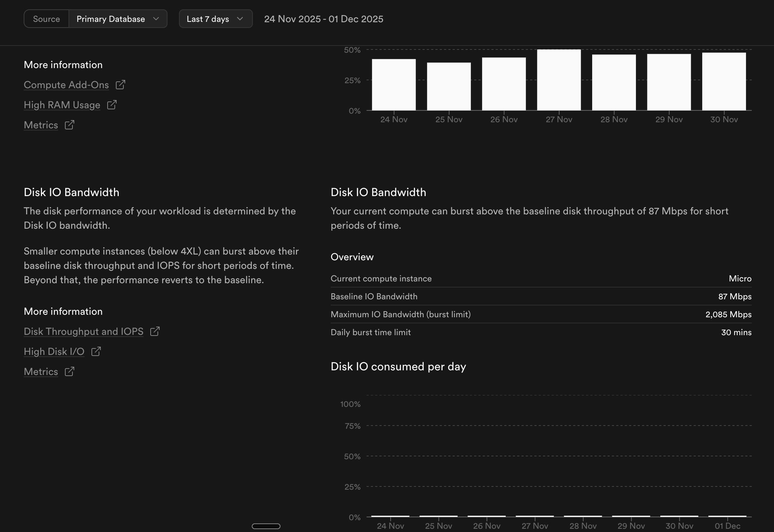Viewport: 774px width, 532px height.
Task: Click external-link icon beside upper Metrics link
Action: (69, 125)
